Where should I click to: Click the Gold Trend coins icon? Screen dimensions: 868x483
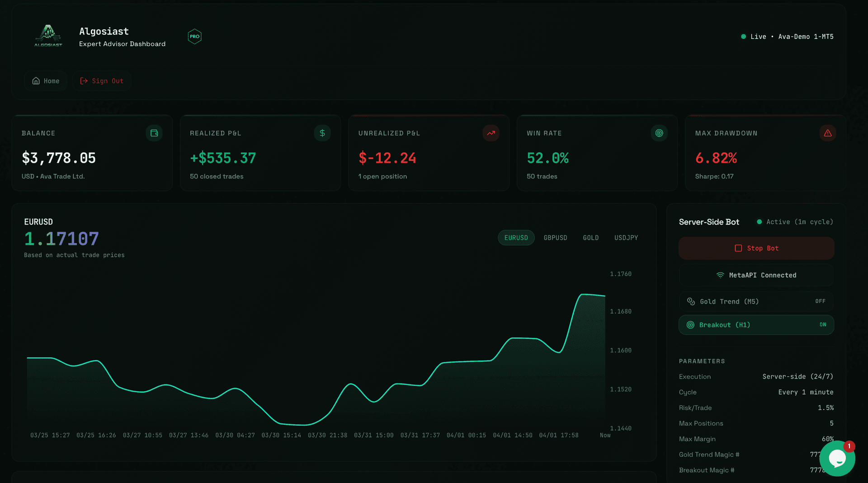tap(691, 301)
